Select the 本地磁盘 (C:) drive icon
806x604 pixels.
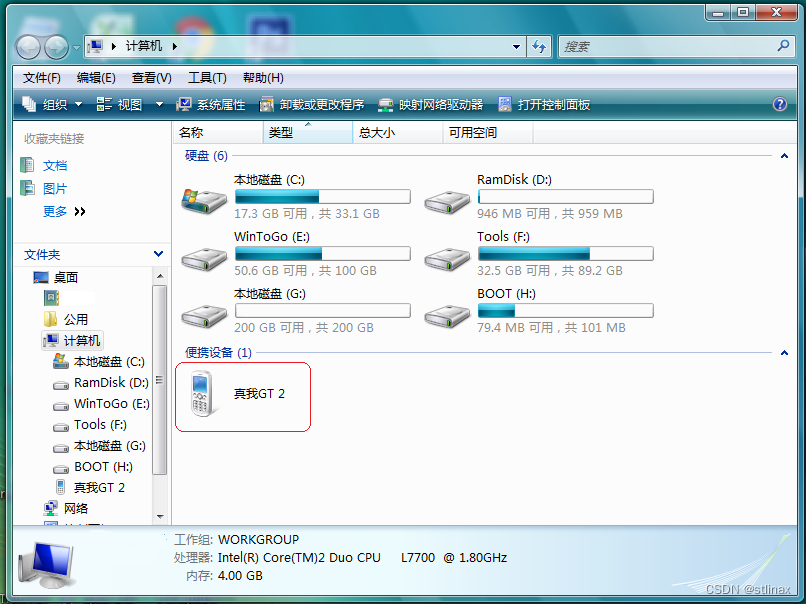click(204, 200)
